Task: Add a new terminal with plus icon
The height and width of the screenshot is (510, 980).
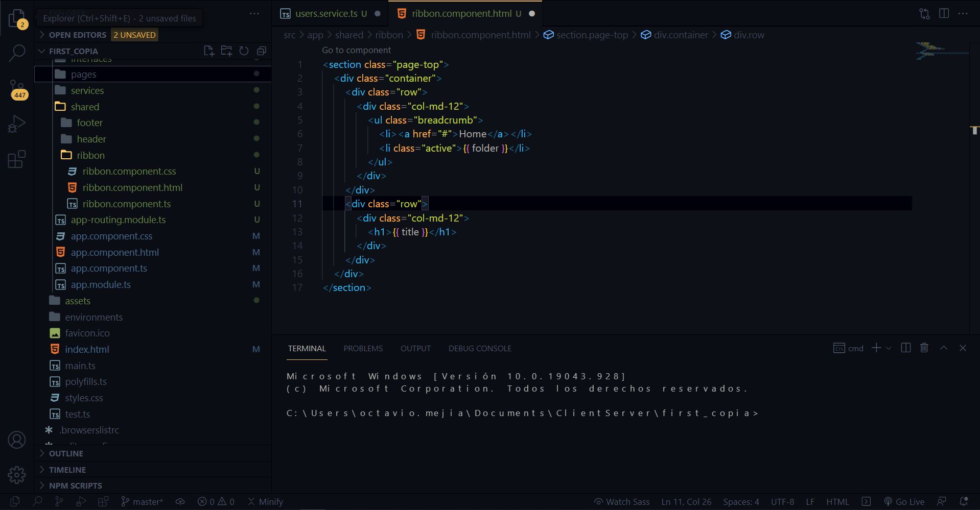Action: (876, 348)
